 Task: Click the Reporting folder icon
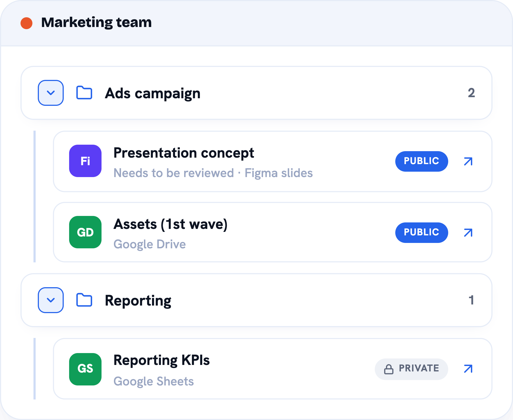click(84, 300)
